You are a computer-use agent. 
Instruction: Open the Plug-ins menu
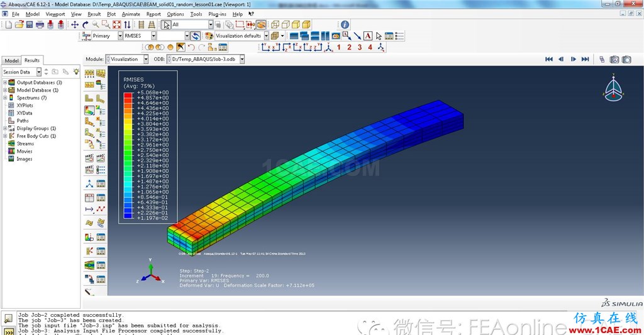pos(217,14)
